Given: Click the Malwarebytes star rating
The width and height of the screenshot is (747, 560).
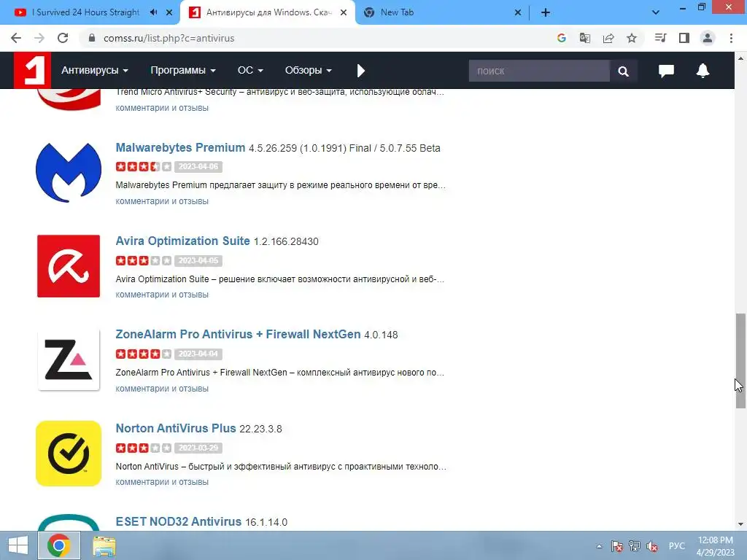Looking at the screenshot, I should (x=144, y=167).
